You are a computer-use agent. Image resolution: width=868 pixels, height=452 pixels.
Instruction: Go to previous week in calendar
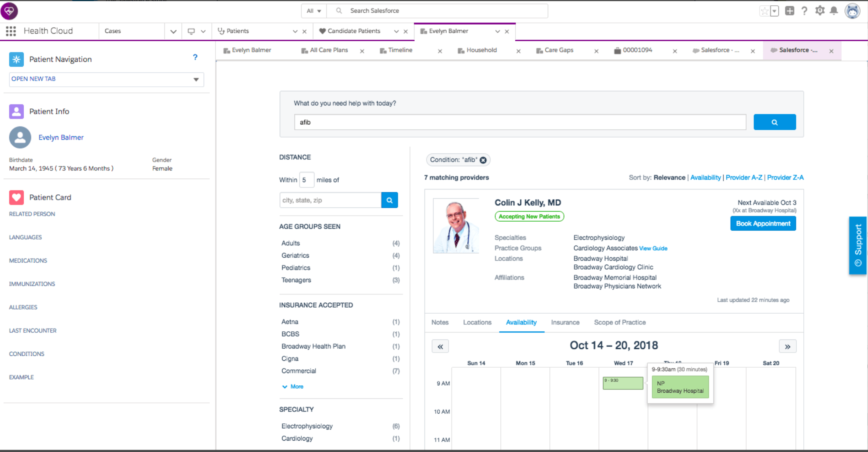coord(440,346)
